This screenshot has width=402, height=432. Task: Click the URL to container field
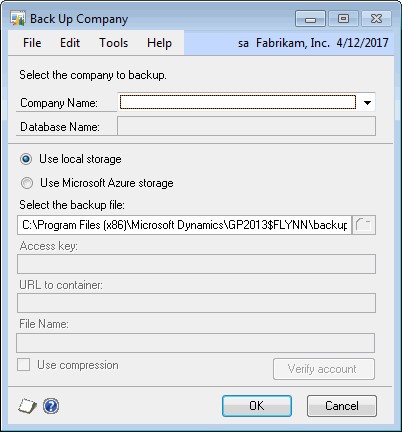click(196, 303)
